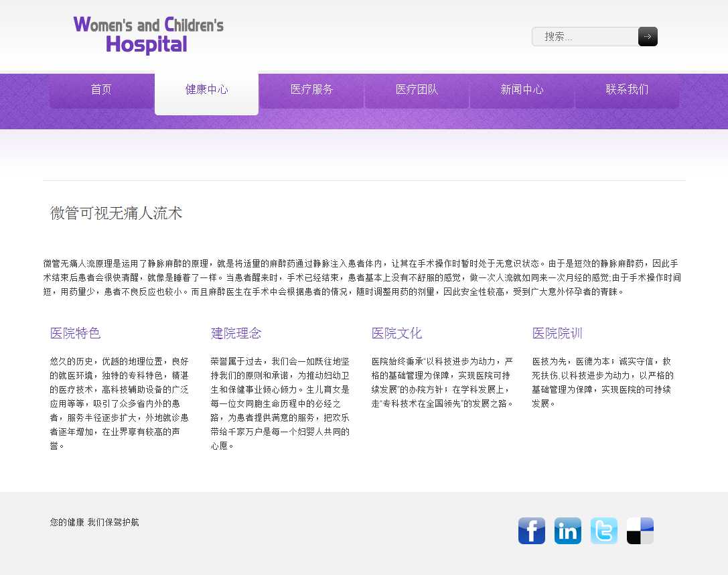
Task: Click the 医院特色 section heading
Action: [x=75, y=333]
